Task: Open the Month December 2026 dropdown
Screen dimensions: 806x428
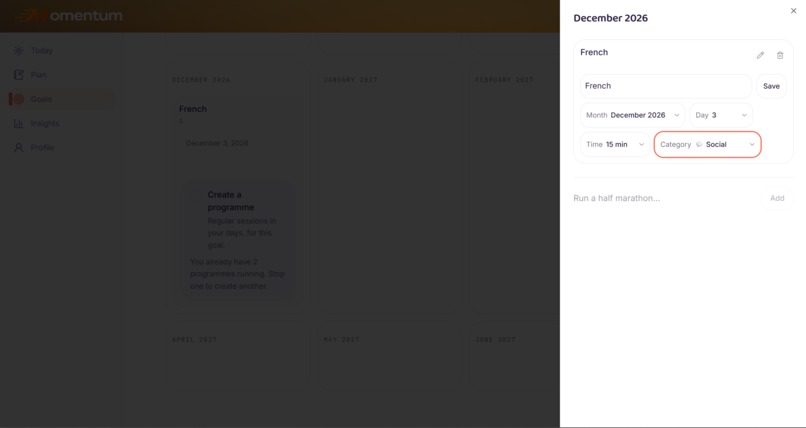Action: (x=632, y=115)
